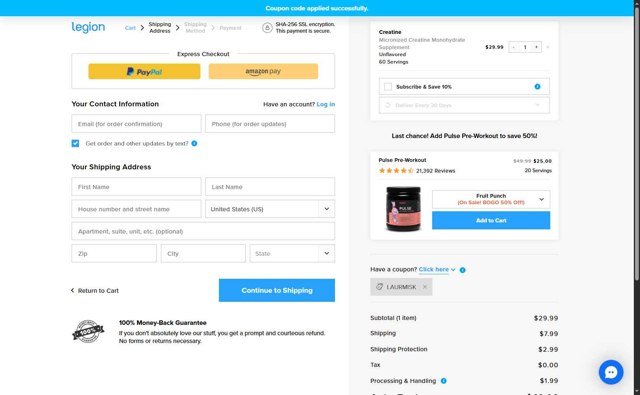Decrease Creatine quantity with minus button
The height and width of the screenshot is (395, 640).
click(513, 47)
